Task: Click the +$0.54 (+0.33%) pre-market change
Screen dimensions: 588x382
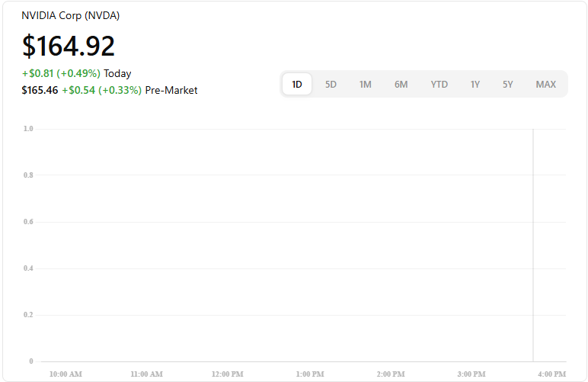Action: click(x=101, y=90)
